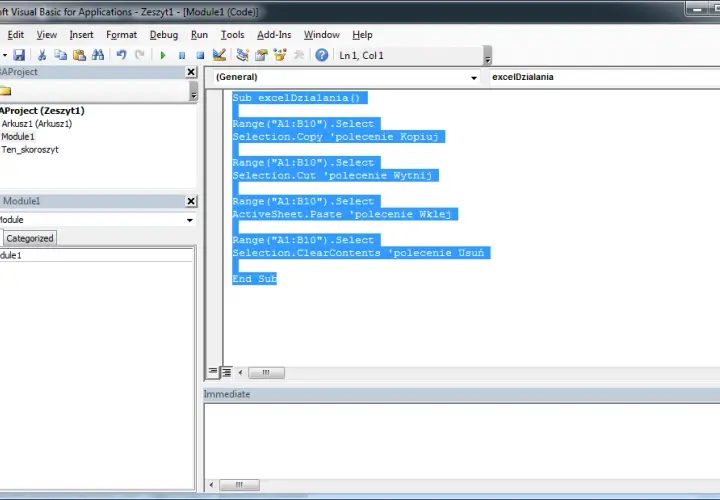
Task: Click the Break pause icon
Action: pyautogui.click(x=182, y=55)
